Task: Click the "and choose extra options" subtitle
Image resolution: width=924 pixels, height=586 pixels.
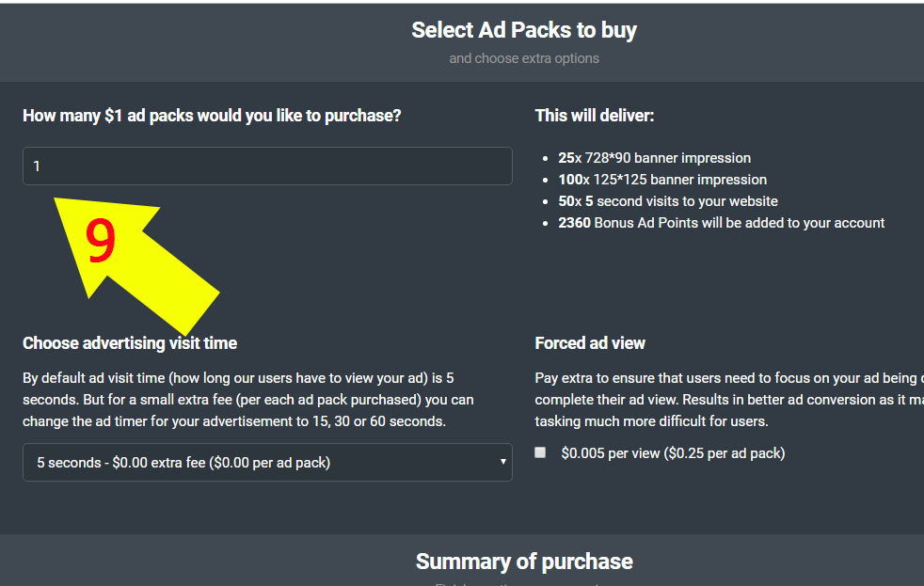Action: coord(523,58)
